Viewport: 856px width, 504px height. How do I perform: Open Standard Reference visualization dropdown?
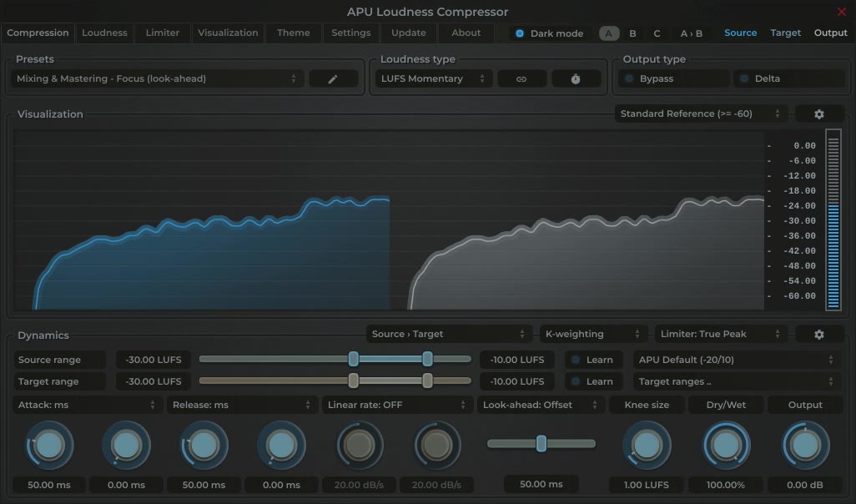click(701, 113)
